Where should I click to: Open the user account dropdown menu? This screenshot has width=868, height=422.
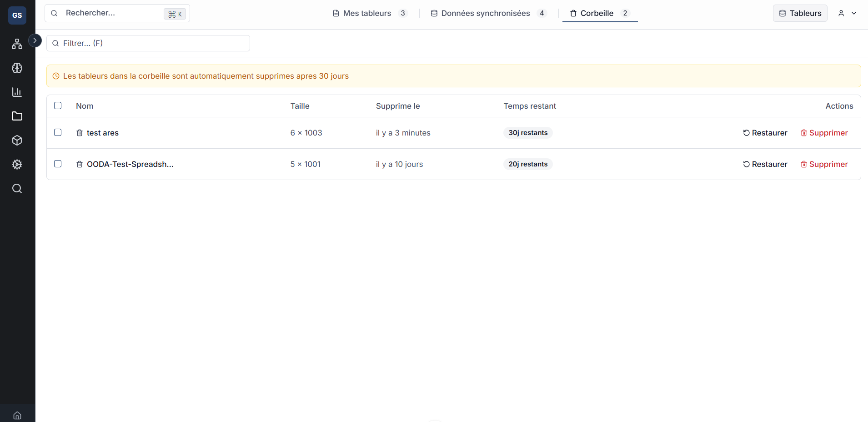pos(847,13)
